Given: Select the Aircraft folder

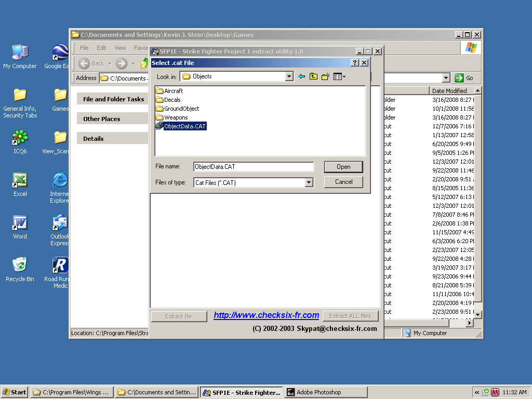Looking at the screenshot, I should coord(169,91).
